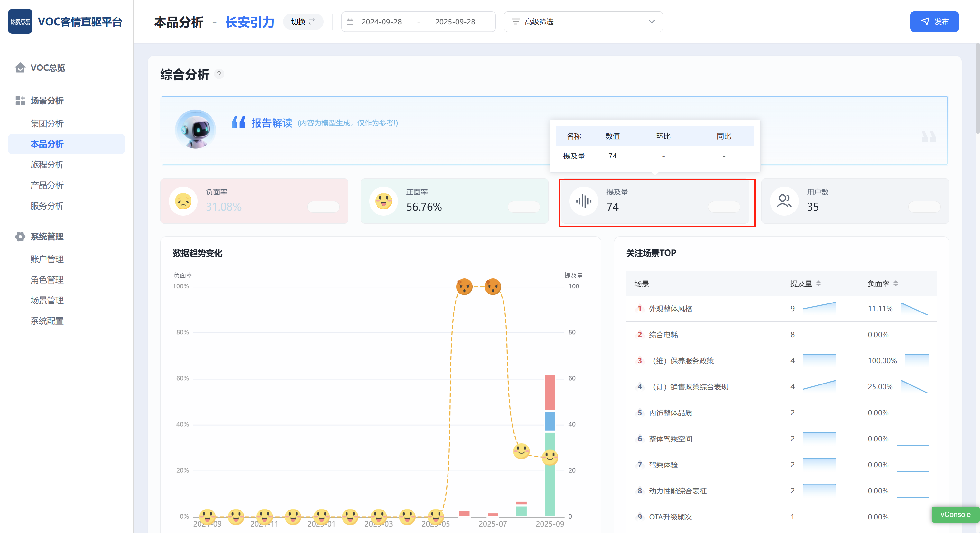Sort table by 负面率 column arrows
The width and height of the screenshot is (980, 533).
click(896, 284)
